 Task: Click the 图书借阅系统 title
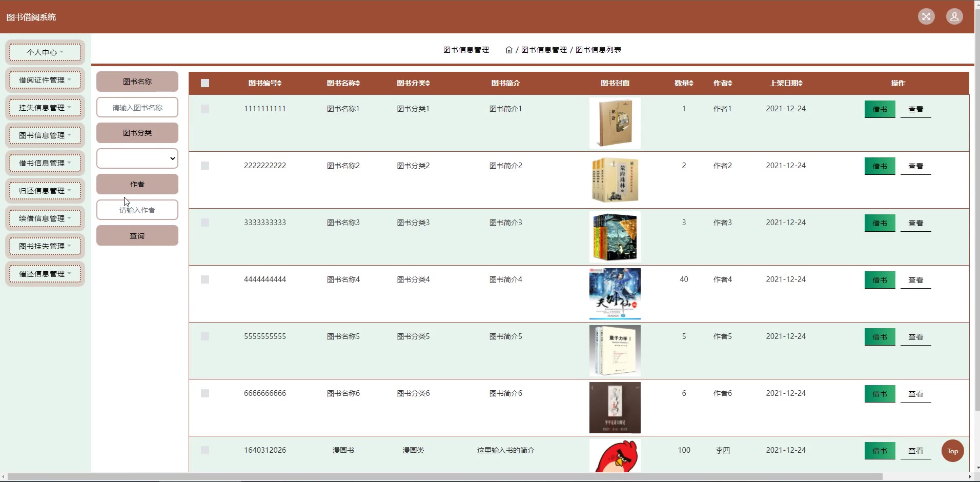point(31,17)
